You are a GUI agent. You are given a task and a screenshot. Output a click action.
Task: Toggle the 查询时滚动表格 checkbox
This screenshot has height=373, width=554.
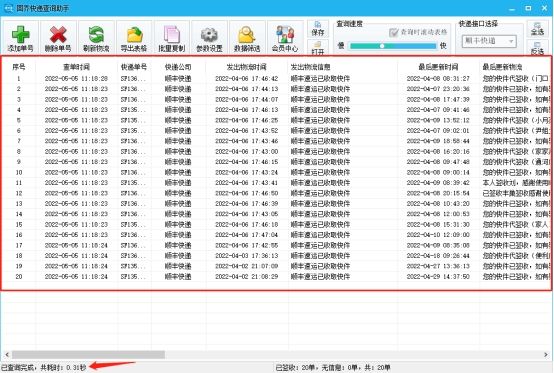(393, 32)
